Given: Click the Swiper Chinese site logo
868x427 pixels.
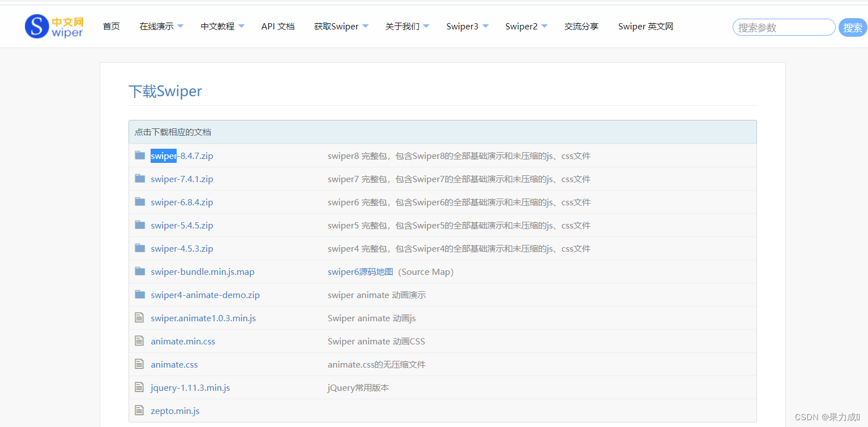Looking at the screenshot, I should point(54,25).
